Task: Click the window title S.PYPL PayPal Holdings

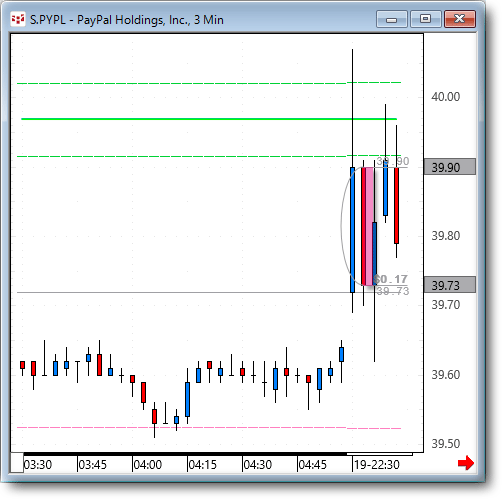Action: click(x=127, y=20)
